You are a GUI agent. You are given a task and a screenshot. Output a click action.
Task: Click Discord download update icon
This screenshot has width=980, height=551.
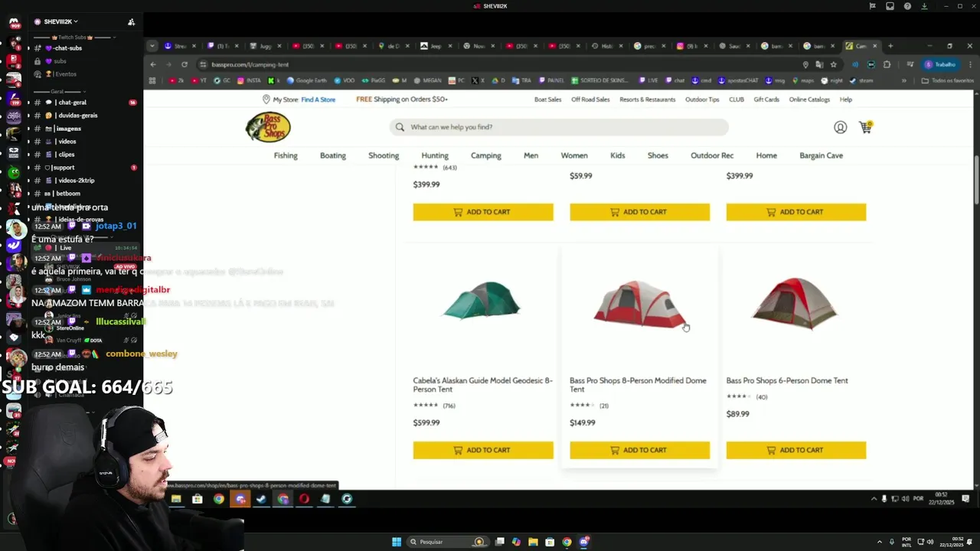924,6
